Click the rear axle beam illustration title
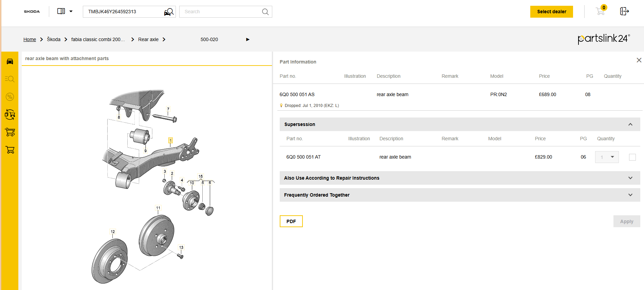 (x=67, y=58)
